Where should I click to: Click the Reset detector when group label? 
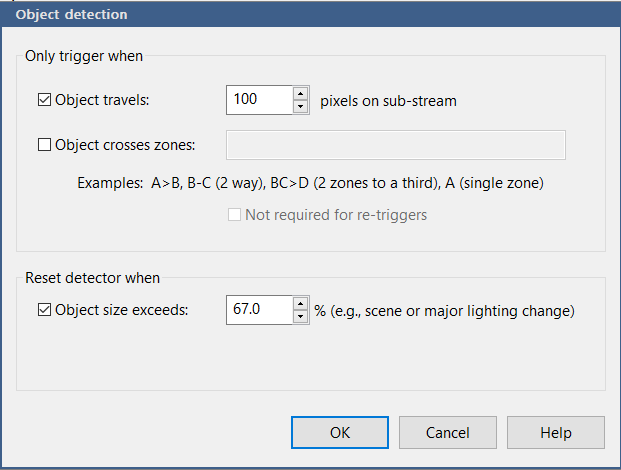click(92, 277)
